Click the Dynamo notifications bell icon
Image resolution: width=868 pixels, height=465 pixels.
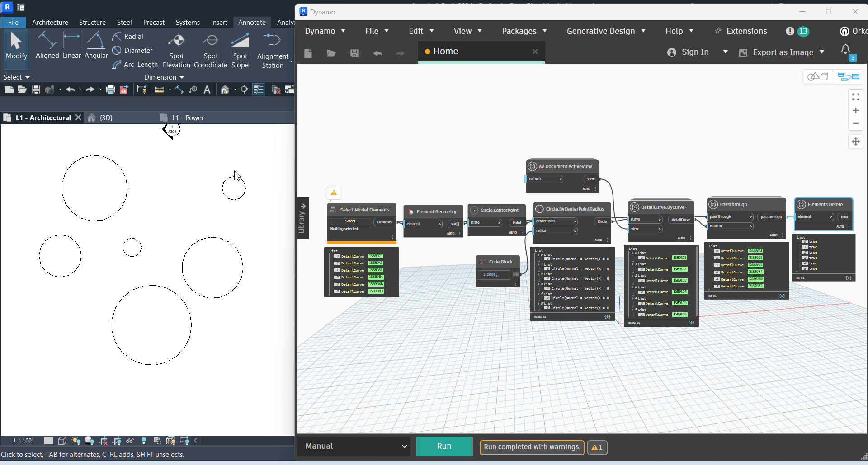tap(845, 49)
